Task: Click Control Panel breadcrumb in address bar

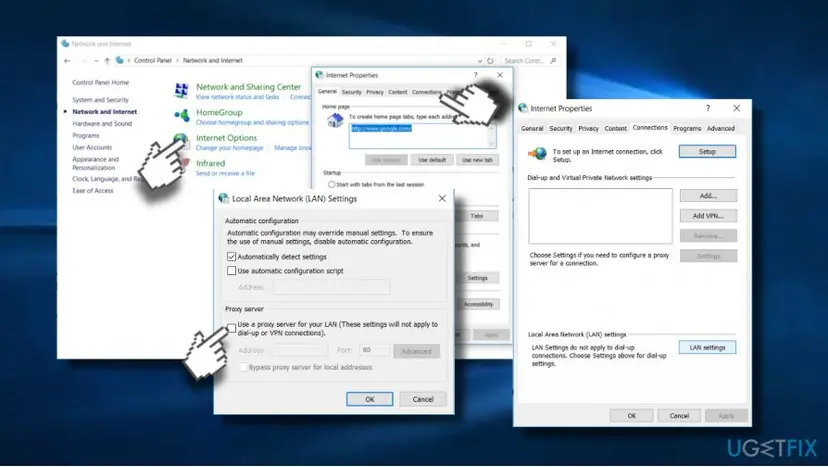Action: [153, 61]
